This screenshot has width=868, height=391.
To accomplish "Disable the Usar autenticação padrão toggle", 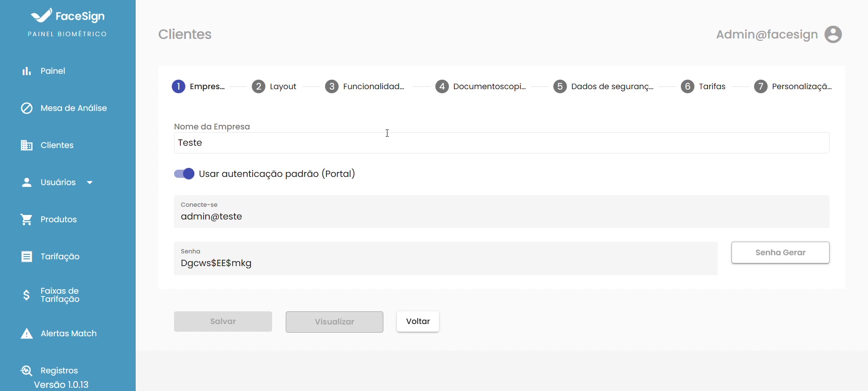I will [x=184, y=174].
